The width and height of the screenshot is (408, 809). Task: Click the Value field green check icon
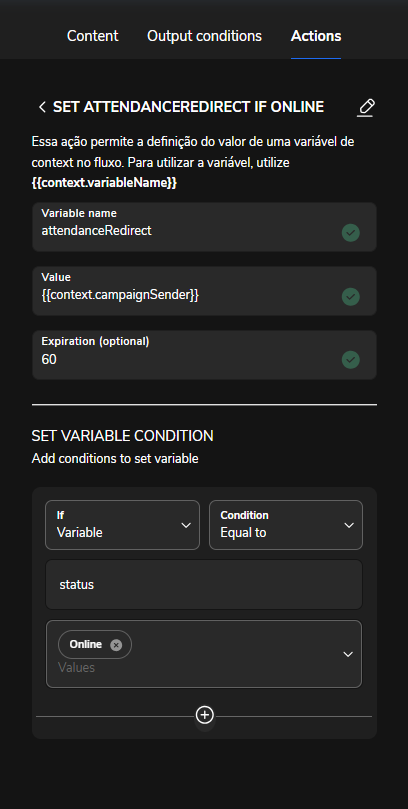(x=351, y=297)
